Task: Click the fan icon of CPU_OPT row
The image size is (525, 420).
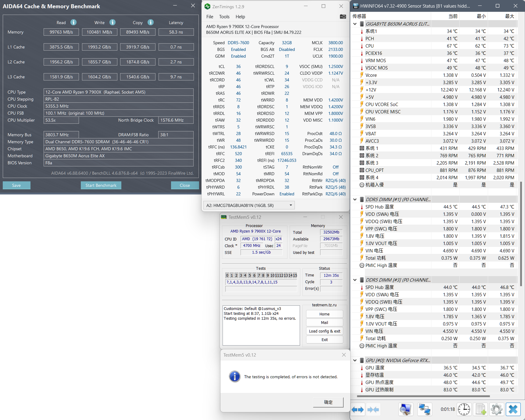Action: pos(362,170)
